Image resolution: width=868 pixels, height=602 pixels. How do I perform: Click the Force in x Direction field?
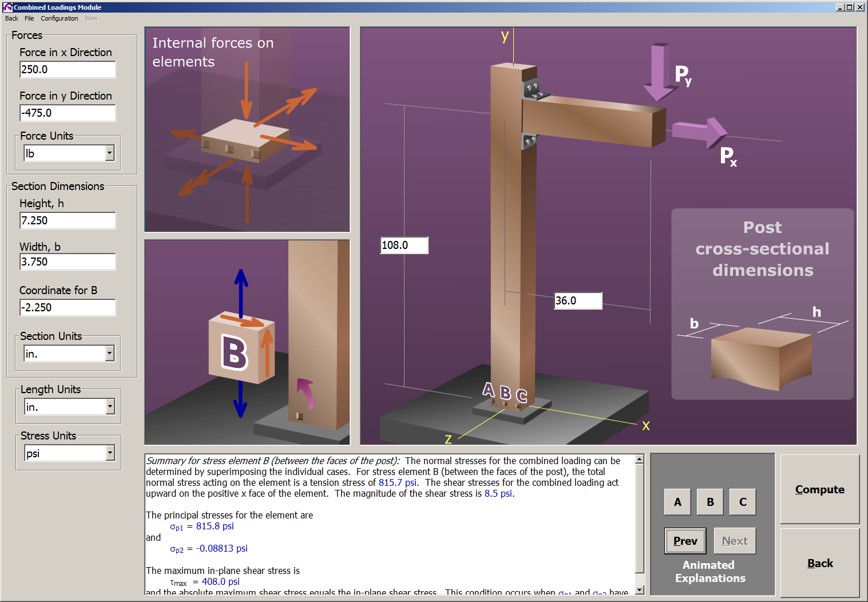(x=68, y=69)
